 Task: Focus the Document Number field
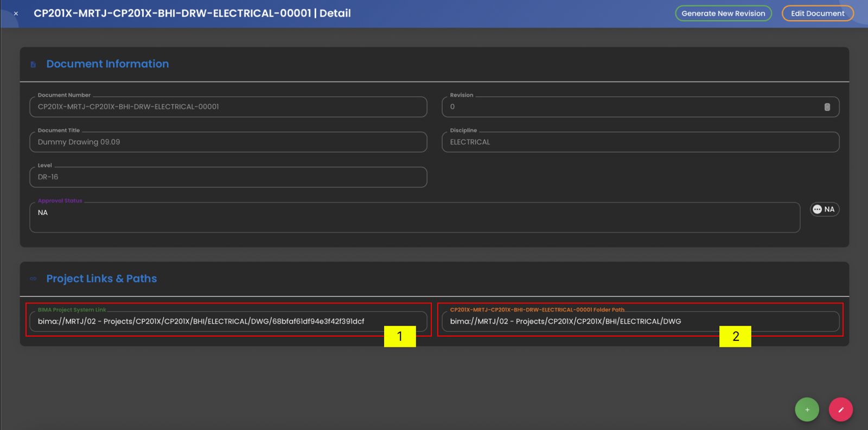tap(228, 107)
